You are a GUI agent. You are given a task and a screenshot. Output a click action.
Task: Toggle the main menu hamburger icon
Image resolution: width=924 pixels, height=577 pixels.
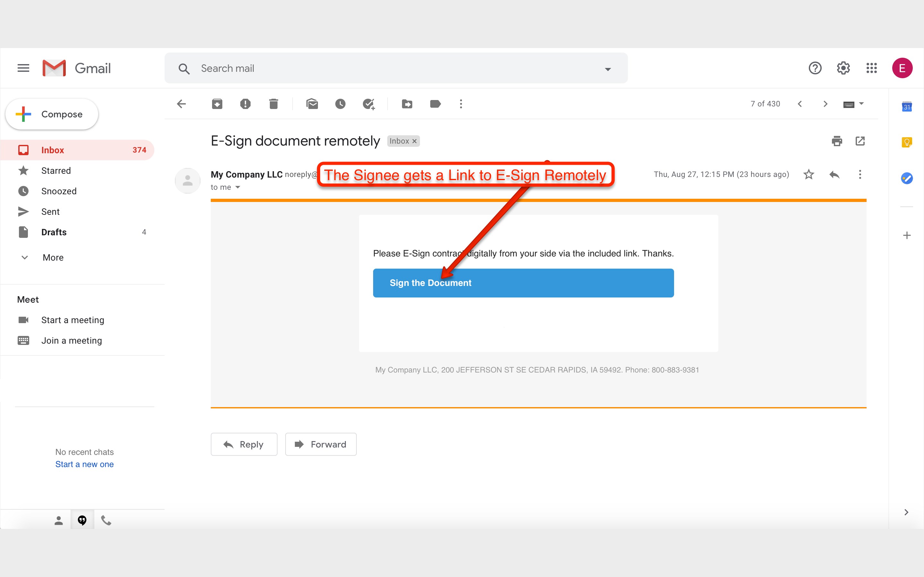coord(23,68)
